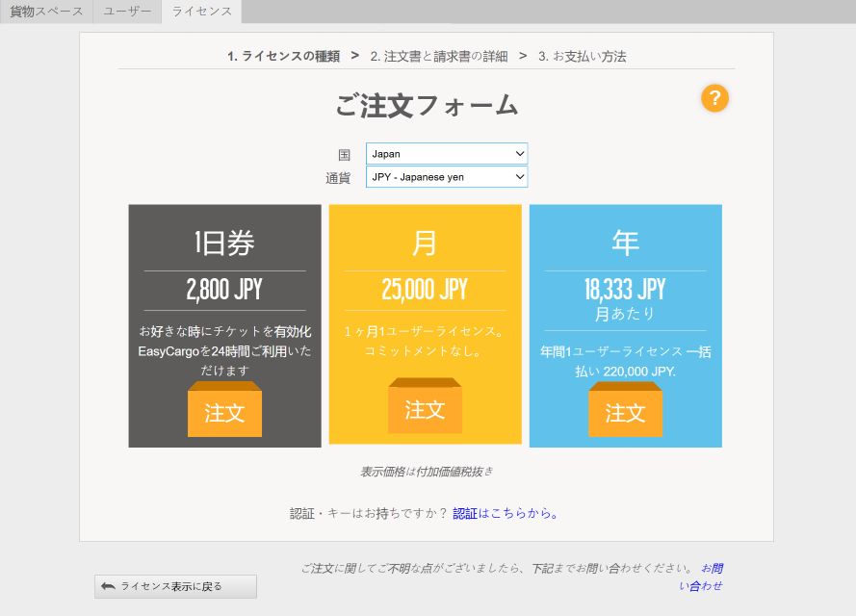
Task: Go to step 2. 注文書と請求書の詳細
Action: pos(438,56)
